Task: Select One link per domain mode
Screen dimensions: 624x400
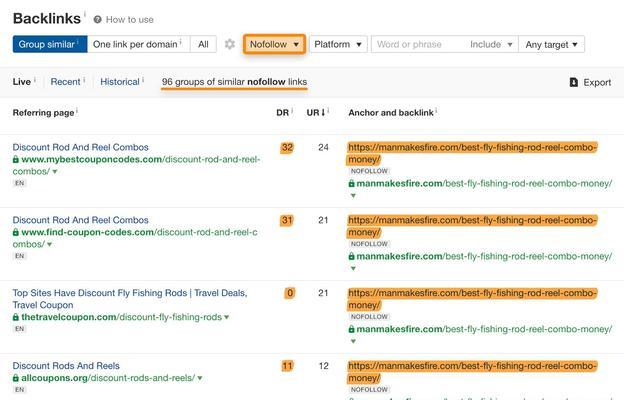Action: (x=138, y=44)
